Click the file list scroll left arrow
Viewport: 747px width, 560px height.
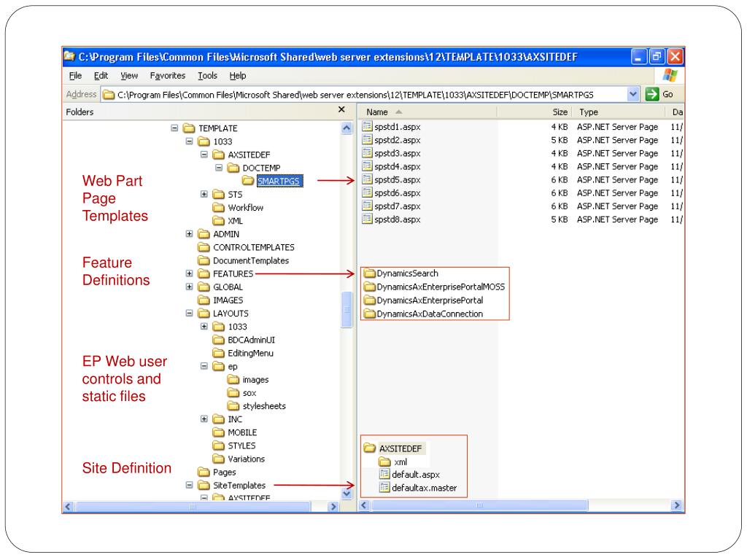pos(365,505)
